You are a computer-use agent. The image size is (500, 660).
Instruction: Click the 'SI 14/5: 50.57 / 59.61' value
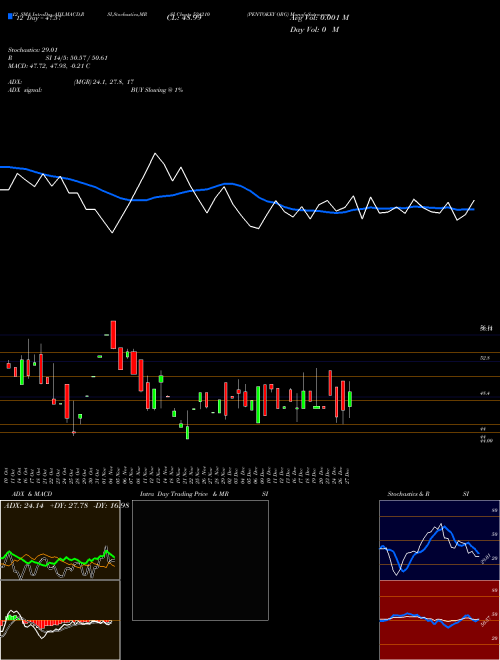coord(77,58)
